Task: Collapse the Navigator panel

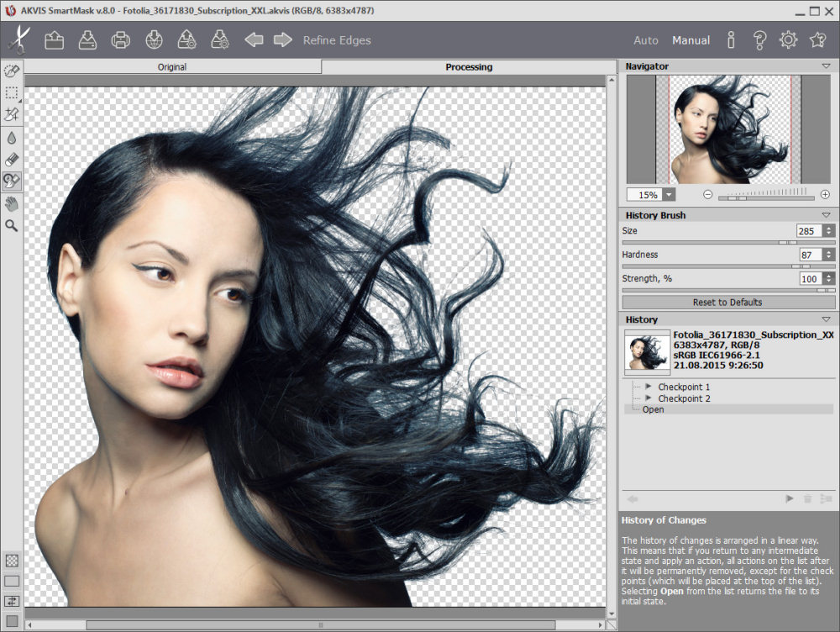Action: point(826,66)
